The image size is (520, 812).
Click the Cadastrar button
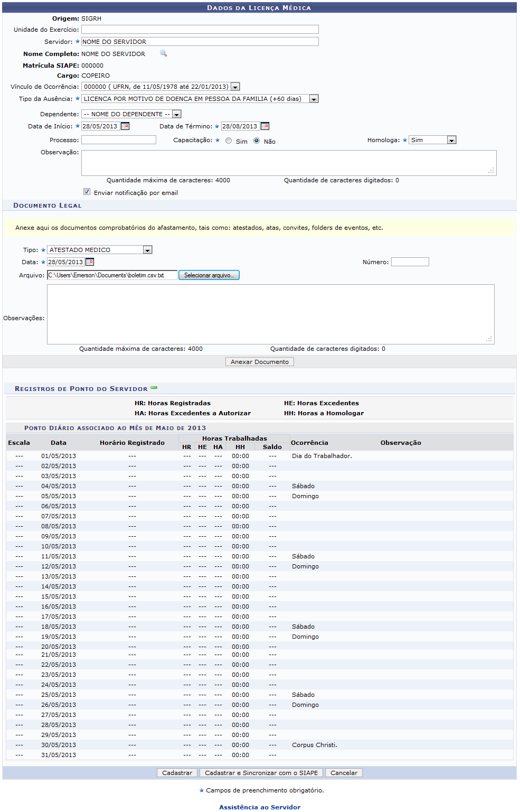177,773
